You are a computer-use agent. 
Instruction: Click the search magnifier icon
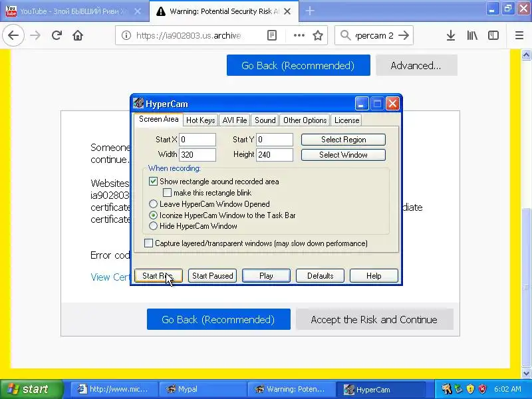[345, 35]
